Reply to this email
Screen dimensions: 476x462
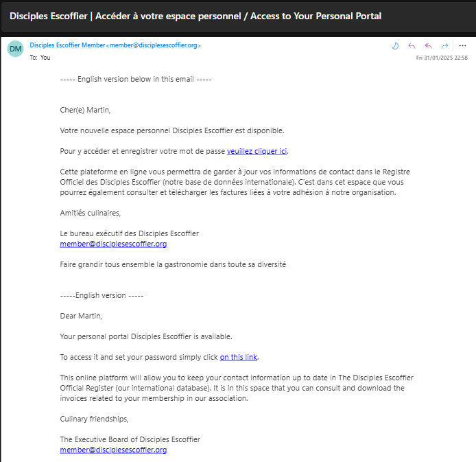(412, 45)
